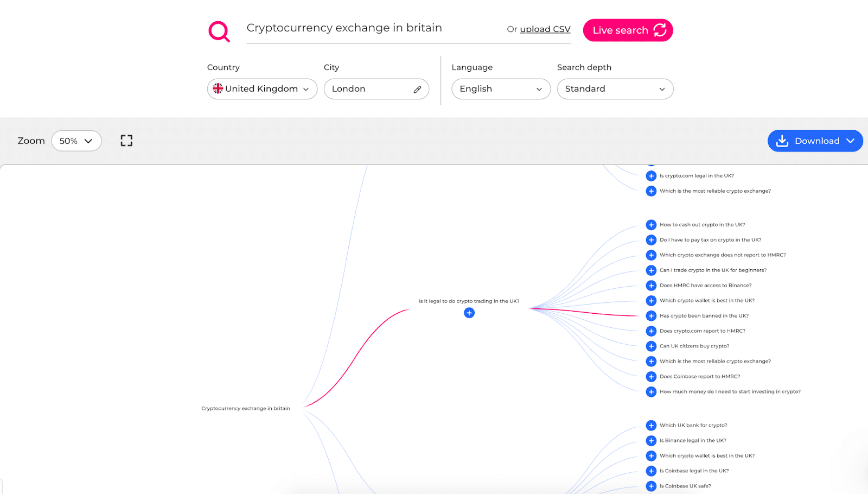Open the Country dropdown showing United Kingdom
This screenshot has width=868, height=494.
[262, 89]
